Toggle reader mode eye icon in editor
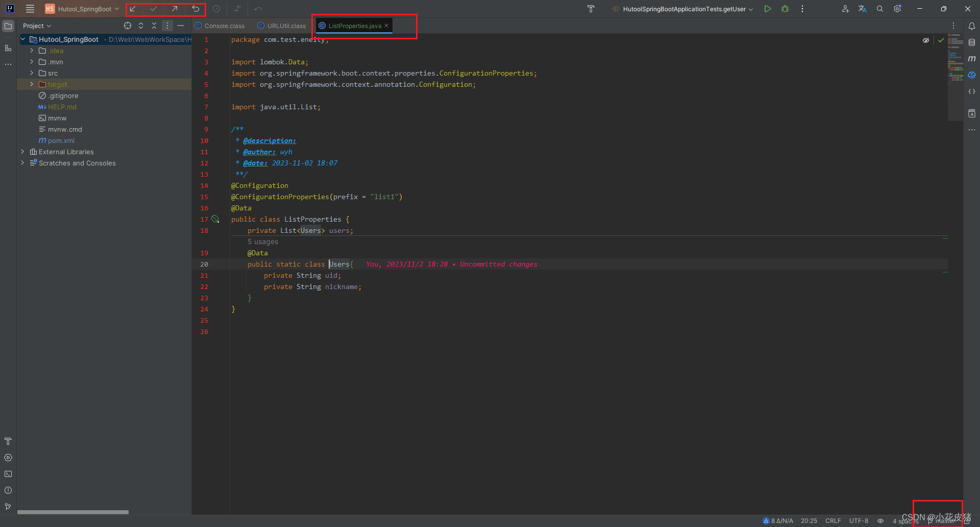This screenshot has height=527, width=980. click(x=926, y=40)
